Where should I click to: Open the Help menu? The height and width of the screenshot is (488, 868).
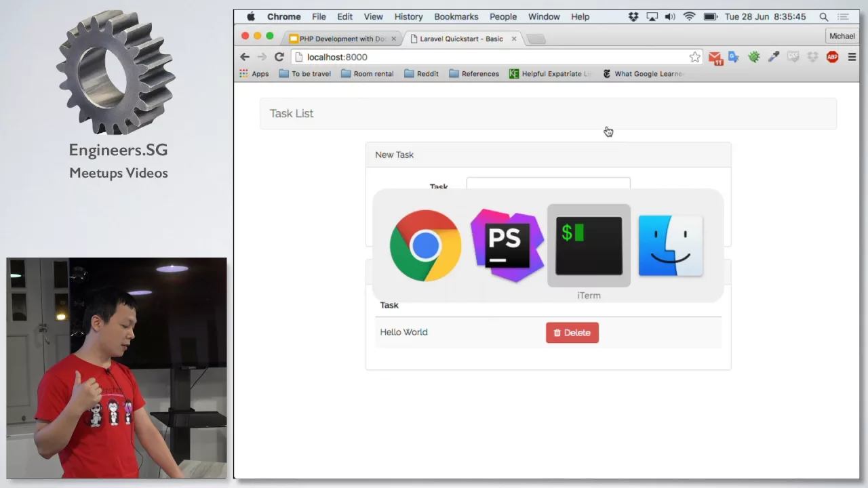tap(580, 16)
